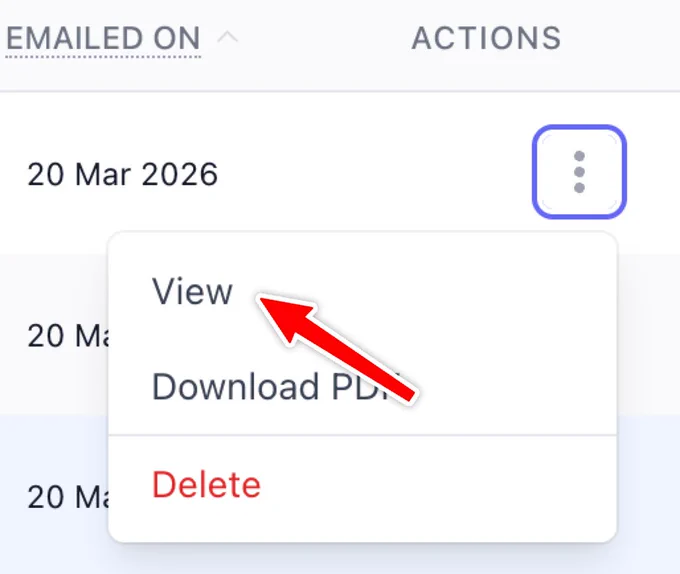Select the red Delete option
This screenshot has width=680, height=574.
tap(206, 484)
